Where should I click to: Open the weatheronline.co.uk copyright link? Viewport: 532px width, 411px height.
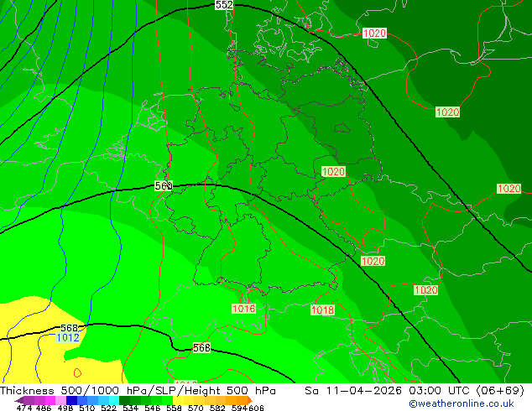click(x=462, y=403)
